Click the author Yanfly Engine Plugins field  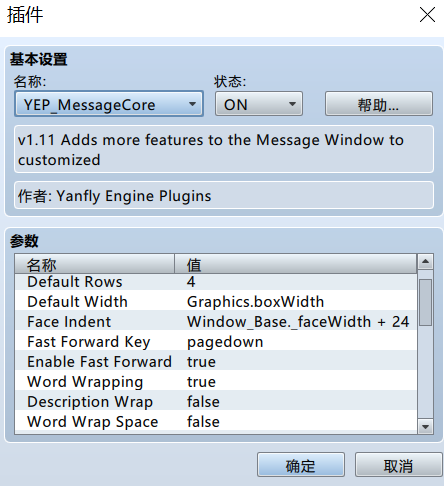(224, 195)
